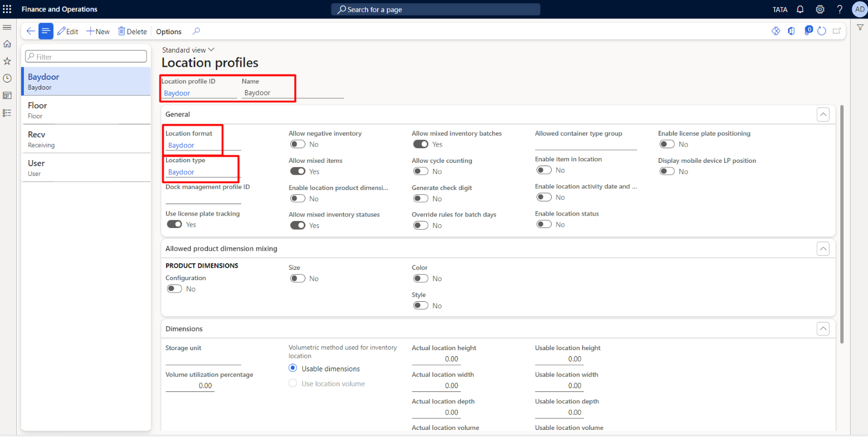Collapse the General section
868x437 pixels.
point(823,115)
